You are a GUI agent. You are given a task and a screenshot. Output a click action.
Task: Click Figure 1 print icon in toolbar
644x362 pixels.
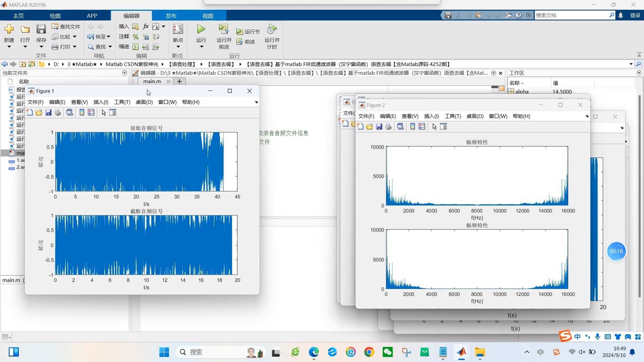point(58,113)
